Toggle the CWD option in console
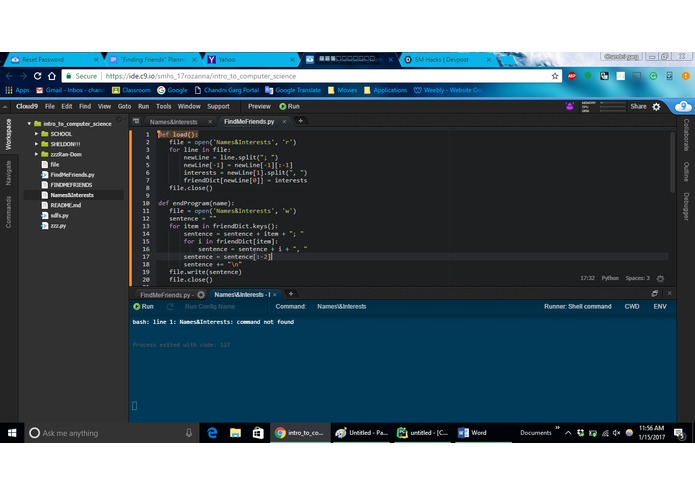Screen dimensions: 695x494 (632, 307)
